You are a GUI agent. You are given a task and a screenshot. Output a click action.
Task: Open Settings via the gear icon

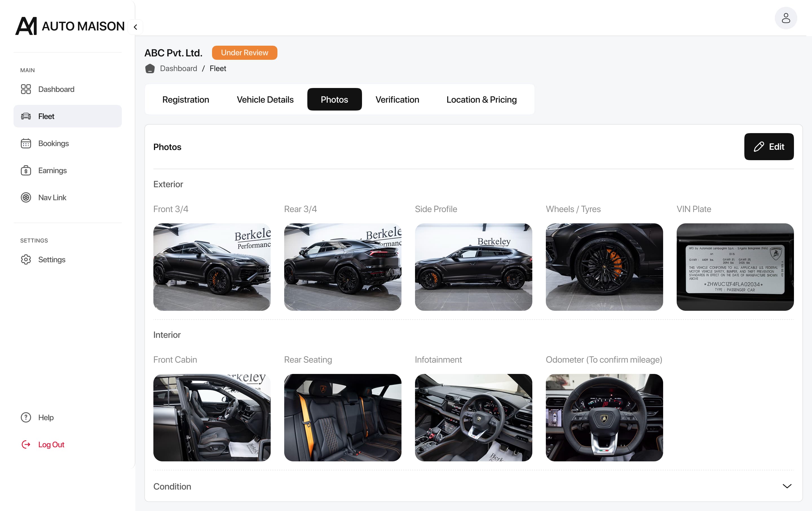pos(26,259)
